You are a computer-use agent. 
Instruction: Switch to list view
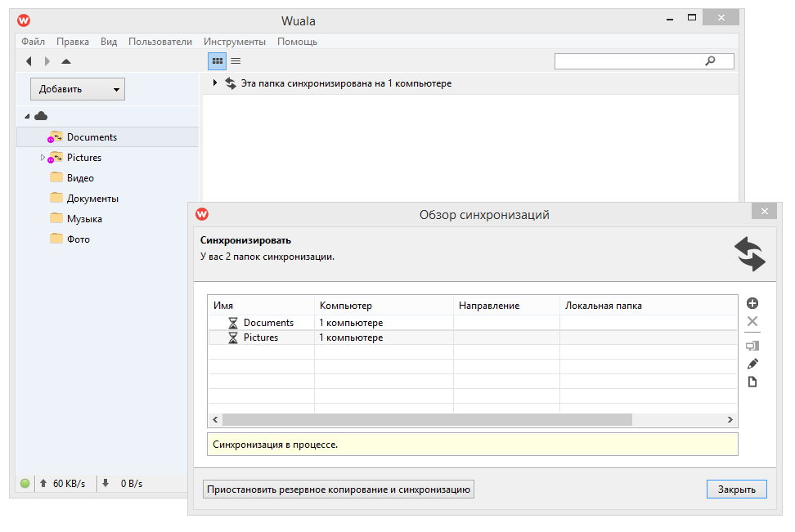236,61
